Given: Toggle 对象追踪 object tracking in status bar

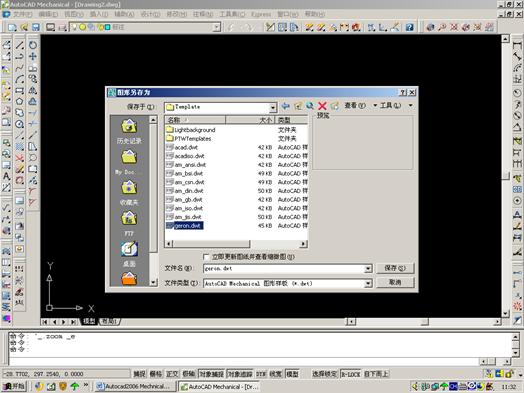Looking at the screenshot, I should tap(240, 374).
